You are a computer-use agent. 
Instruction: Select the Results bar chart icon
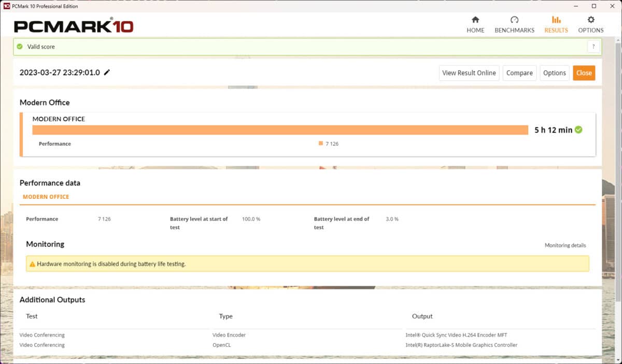(x=556, y=20)
